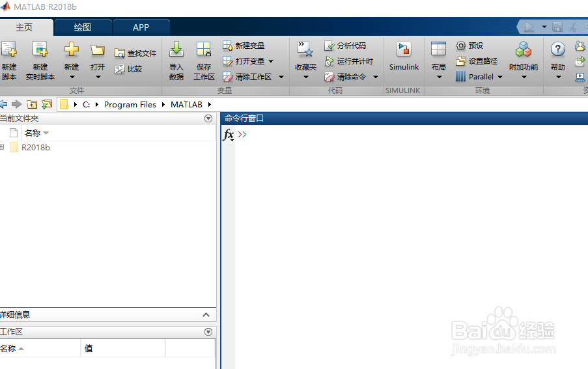Click 清除命令 (Clear Commands)

click(345, 77)
